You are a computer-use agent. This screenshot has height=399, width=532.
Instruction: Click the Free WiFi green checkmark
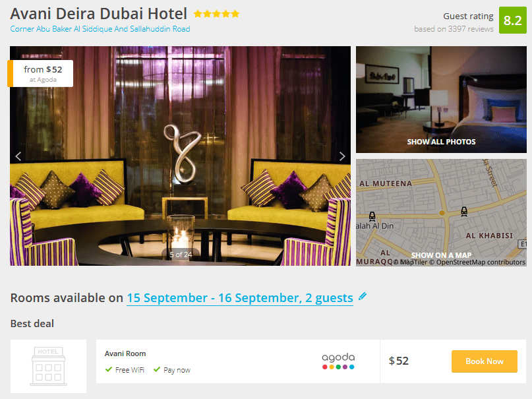[x=109, y=369]
